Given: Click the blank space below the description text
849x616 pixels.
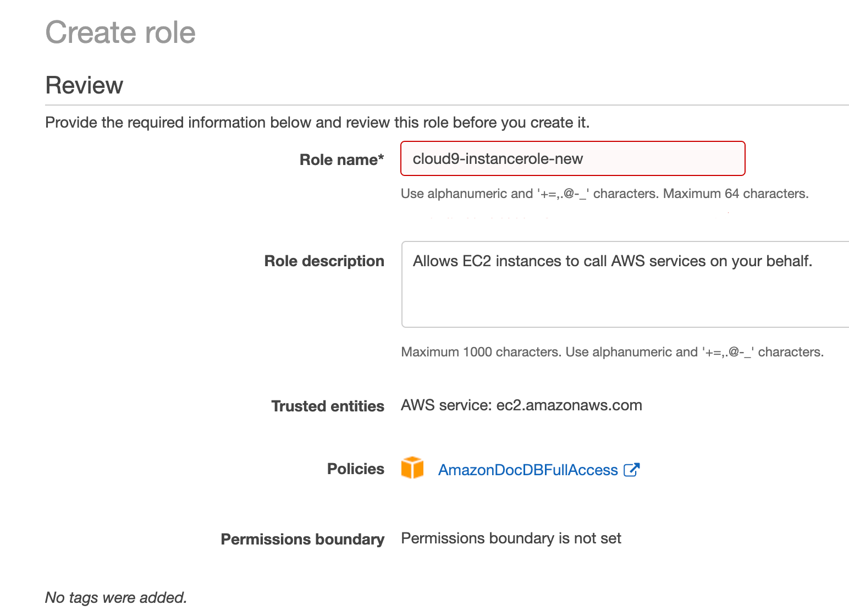Looking at the screenshot, I should (x=625, y=300).
